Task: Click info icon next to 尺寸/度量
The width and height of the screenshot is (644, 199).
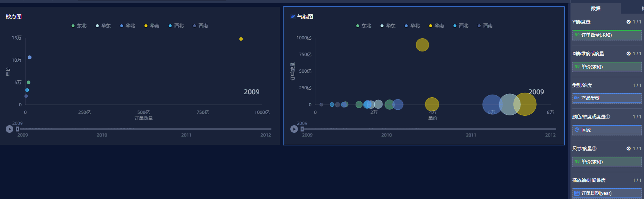Action: coord(594,149)
